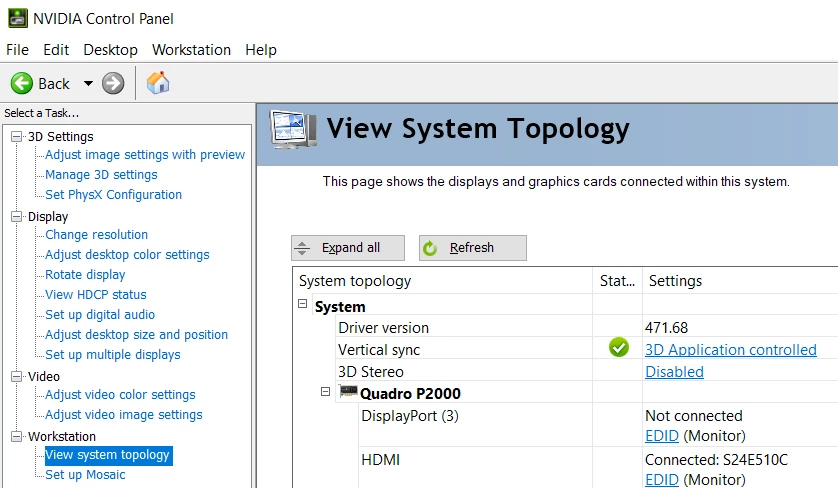Select Adjust desktop color settings

tap(127, 254)
